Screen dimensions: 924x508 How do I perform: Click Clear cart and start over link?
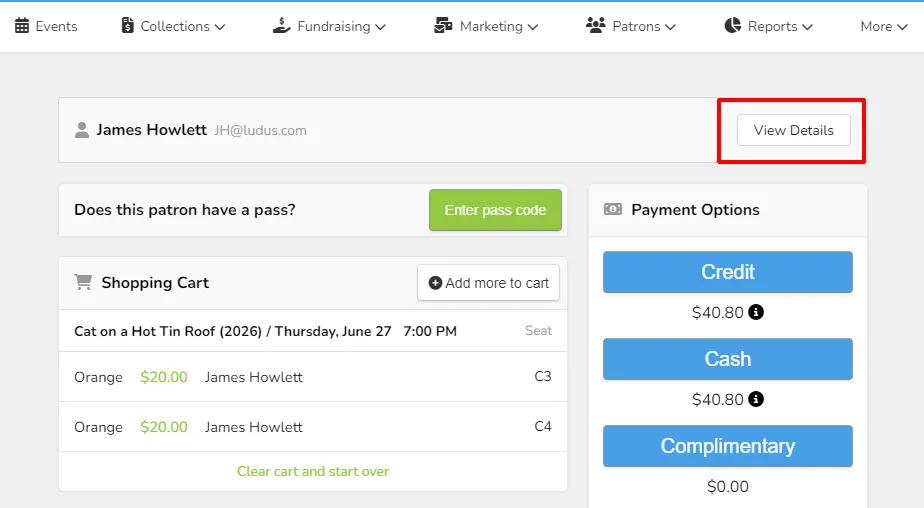(313, 471)
